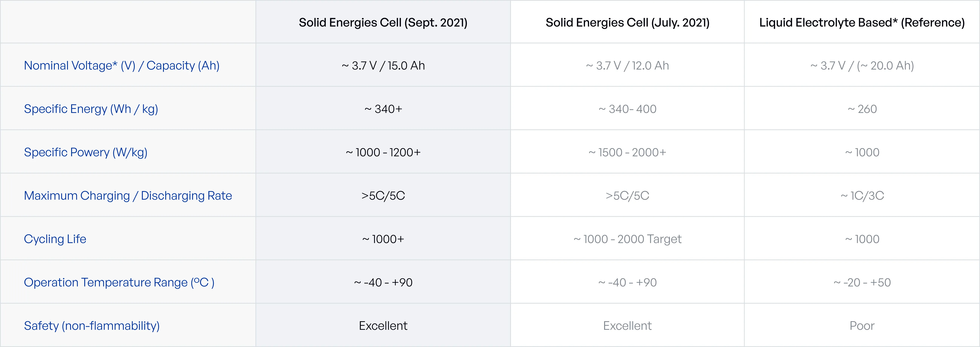
Task: Select the Liquid Electrolyte Based* (Reference) header
Action: (862, 22)
